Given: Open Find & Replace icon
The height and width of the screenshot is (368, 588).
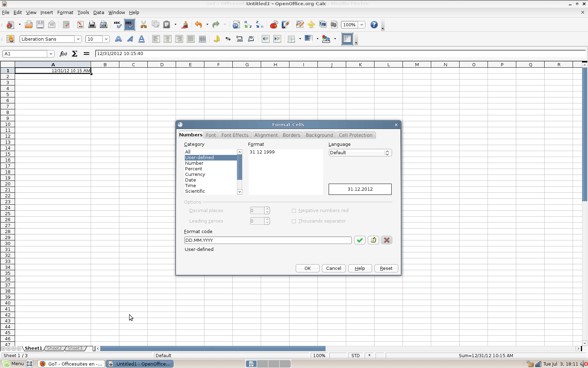Looking at the screenshot, I should point(300,25).
